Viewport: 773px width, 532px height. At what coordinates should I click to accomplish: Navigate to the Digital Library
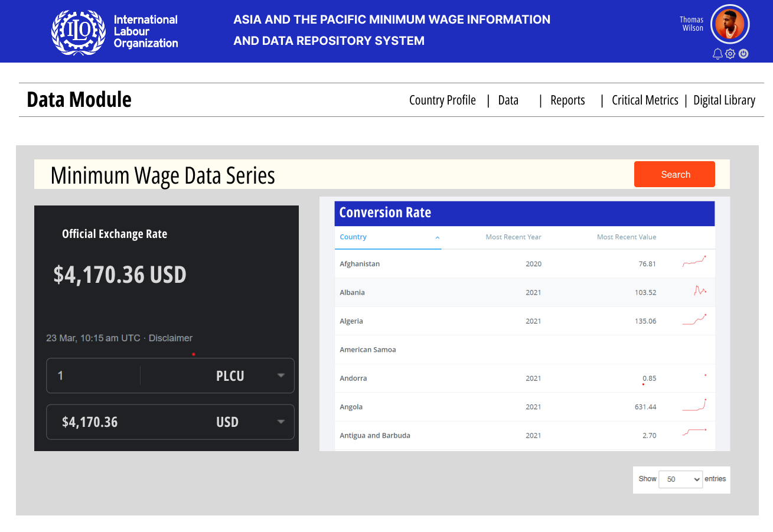coord(724,100)
